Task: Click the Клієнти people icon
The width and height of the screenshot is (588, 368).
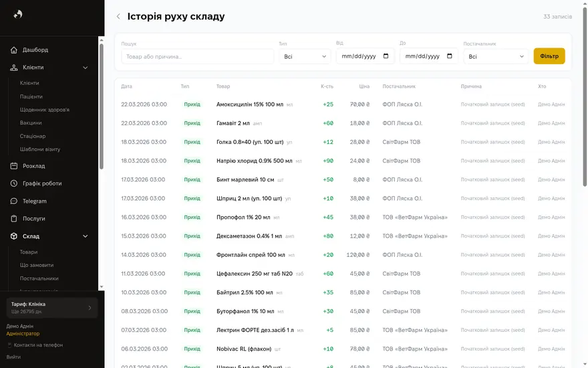Action: (14, 68)
